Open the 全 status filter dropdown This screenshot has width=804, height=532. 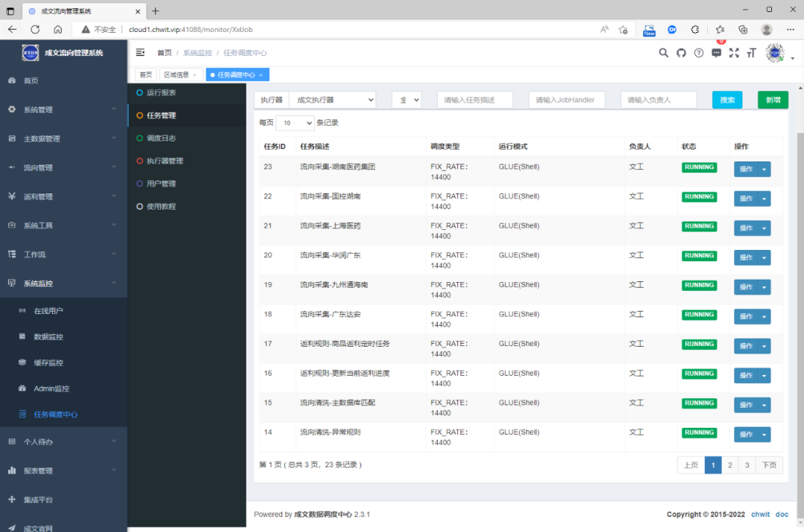(x=406, y=100)
